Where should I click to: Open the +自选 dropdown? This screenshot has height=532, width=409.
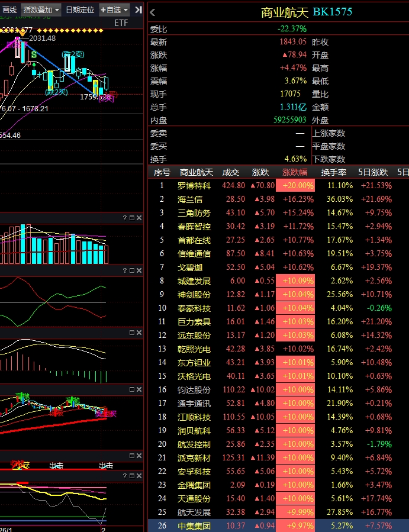[x=114, y=10]
